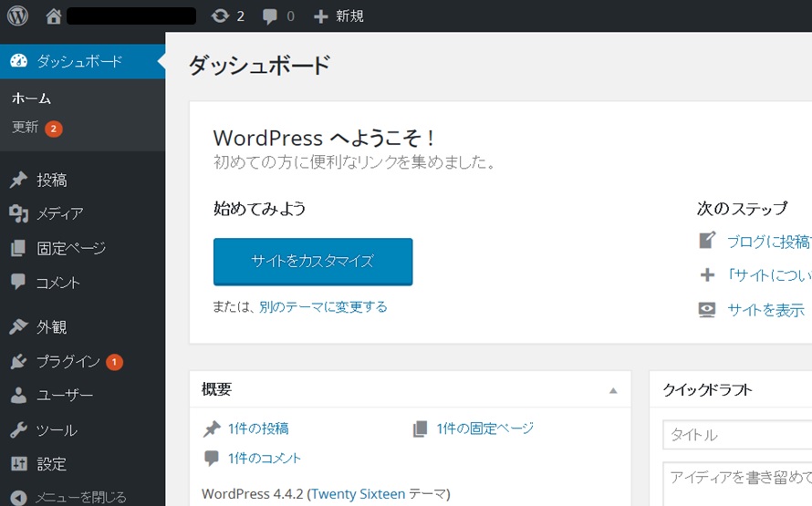The width and height of the screenshot is (812, 506).
Task: Click 新規 in the admin bar
Action: [x=349, y=16]
